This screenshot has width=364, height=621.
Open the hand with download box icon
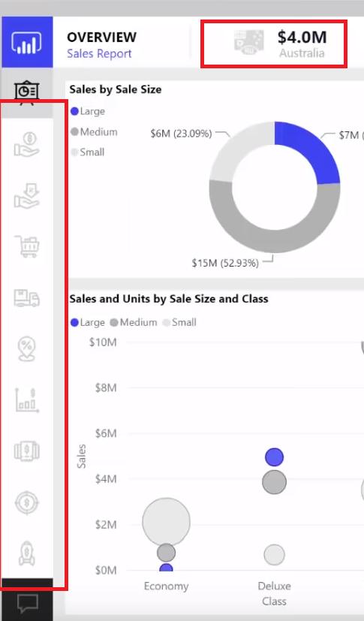pos(26,196)
